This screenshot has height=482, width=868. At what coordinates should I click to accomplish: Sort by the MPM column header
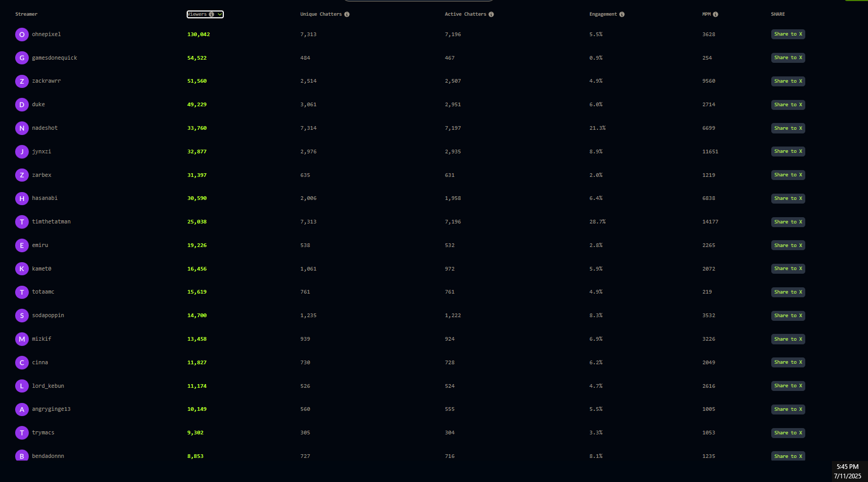(706, 14)
